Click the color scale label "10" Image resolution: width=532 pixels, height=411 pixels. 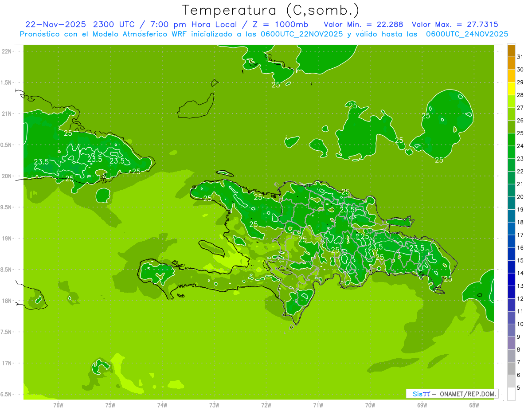click(x=520, y=324)
